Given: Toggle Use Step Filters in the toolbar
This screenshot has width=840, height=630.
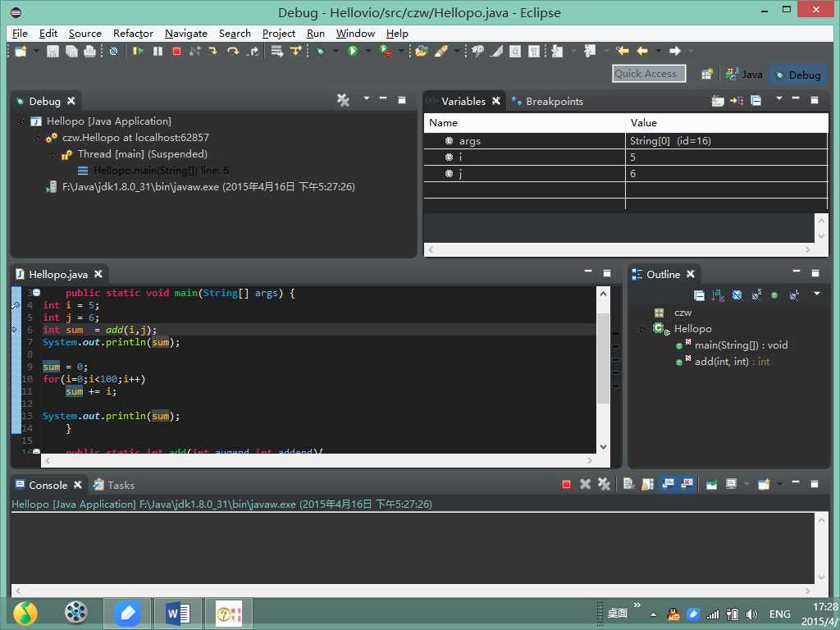Looking at the screenshot, I should 295,52.
